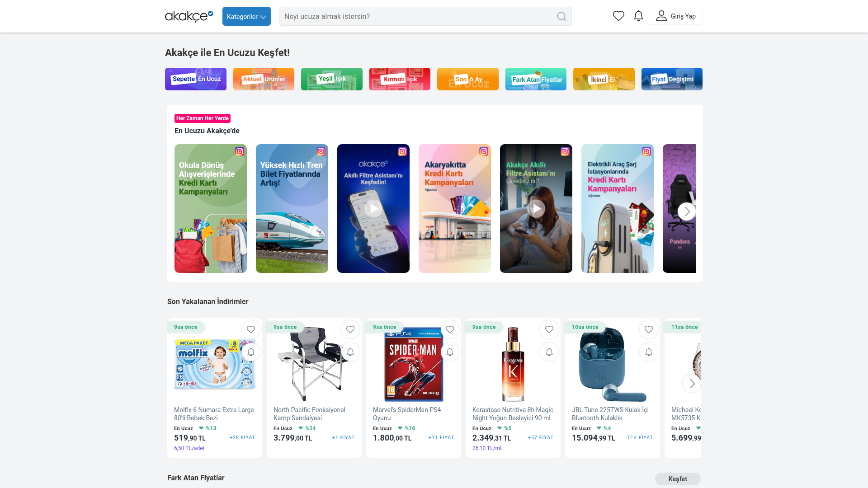Open Instagram icon on Okula Dönüş card
The height and width of the screenshot is (488, 868).
click(x=240, y=151)
